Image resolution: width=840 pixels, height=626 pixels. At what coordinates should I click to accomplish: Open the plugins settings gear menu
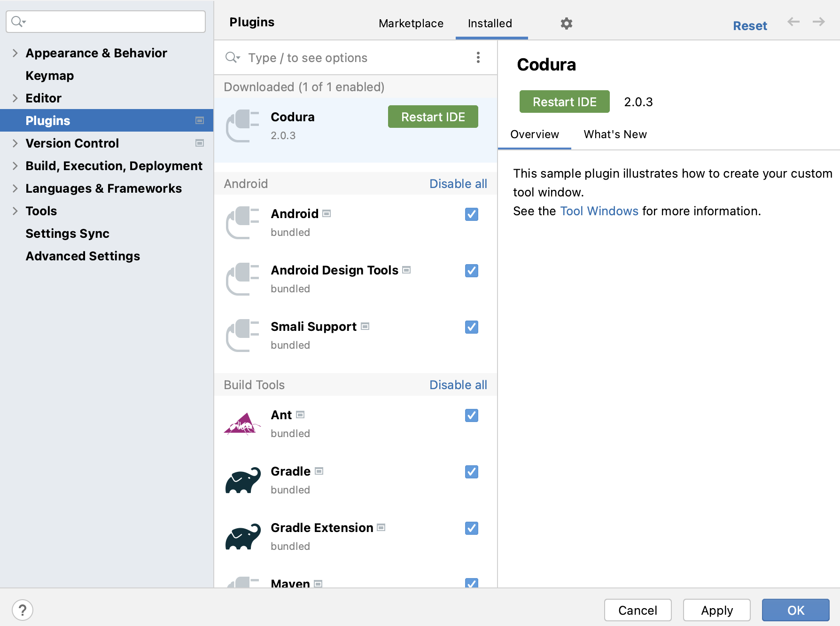click(566, 23)
